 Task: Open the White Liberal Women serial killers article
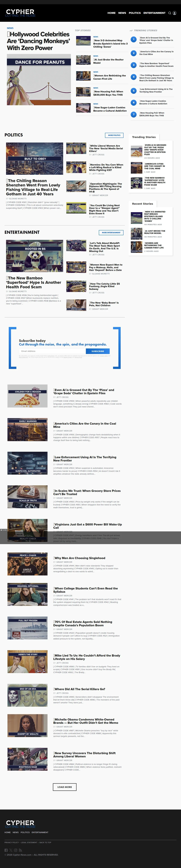tap(106, 149)
